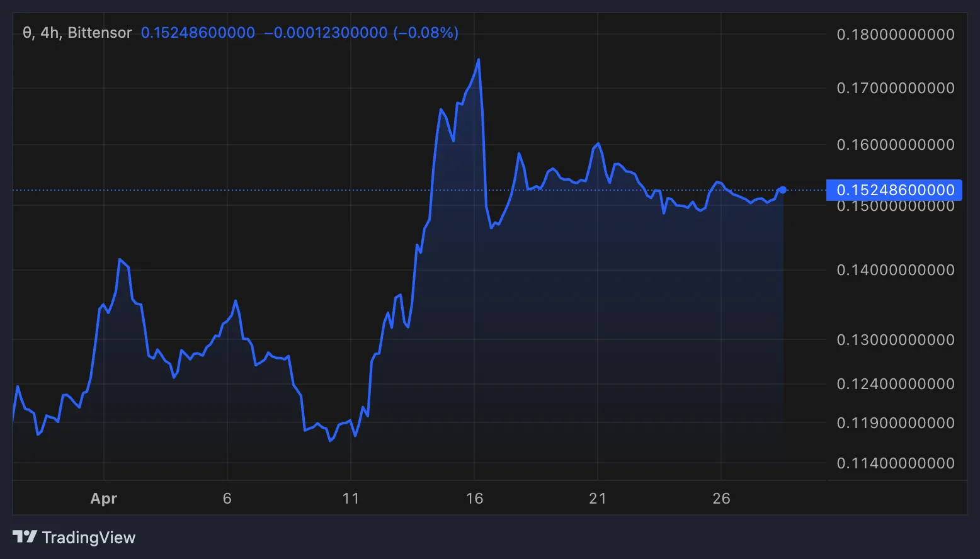Click the highlighted blue price tag 0.15248600000
This screenshot has height=559, width=980.
coord(894,189)
